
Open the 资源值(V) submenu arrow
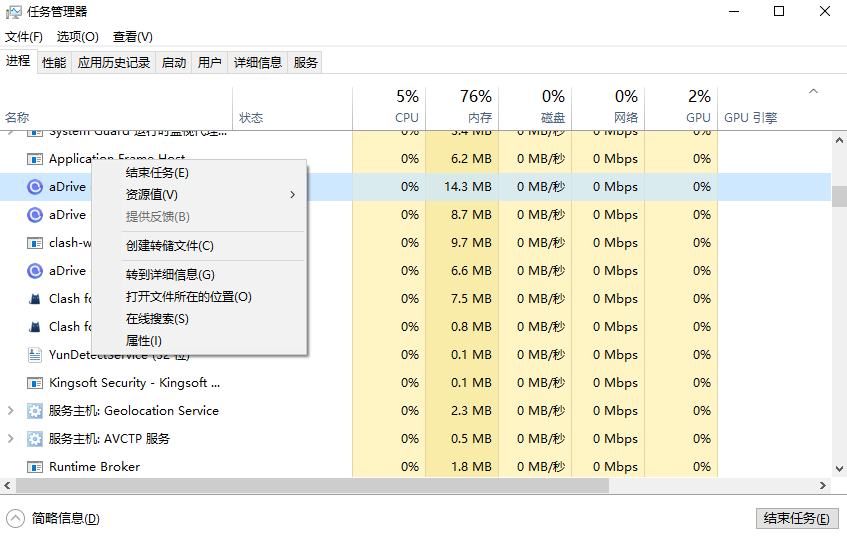[292, 194]
